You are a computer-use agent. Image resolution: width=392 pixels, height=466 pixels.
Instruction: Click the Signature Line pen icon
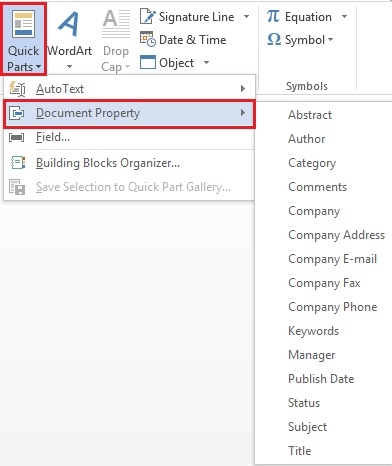pos(148,16)
